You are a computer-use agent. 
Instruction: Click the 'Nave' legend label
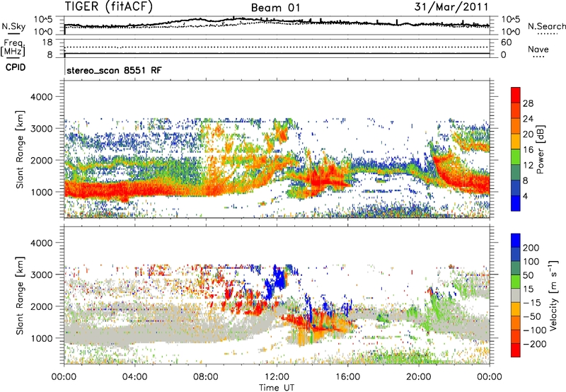coord(538,49)
